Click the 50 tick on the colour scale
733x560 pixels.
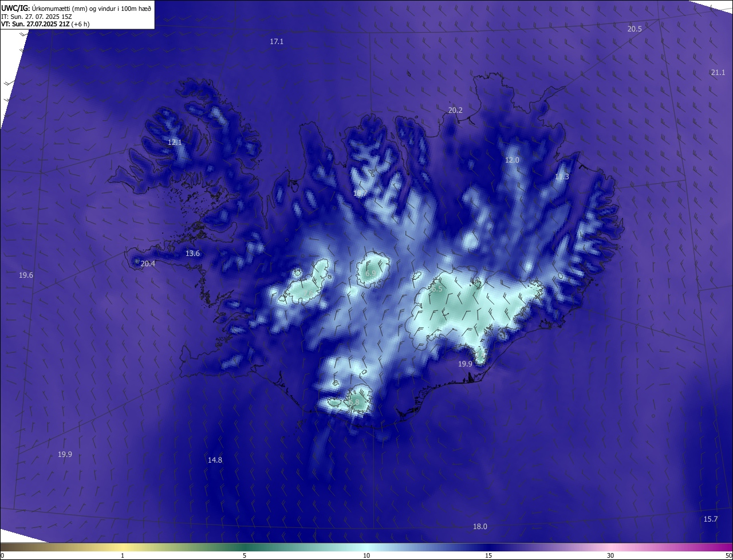tap(728, 555)
